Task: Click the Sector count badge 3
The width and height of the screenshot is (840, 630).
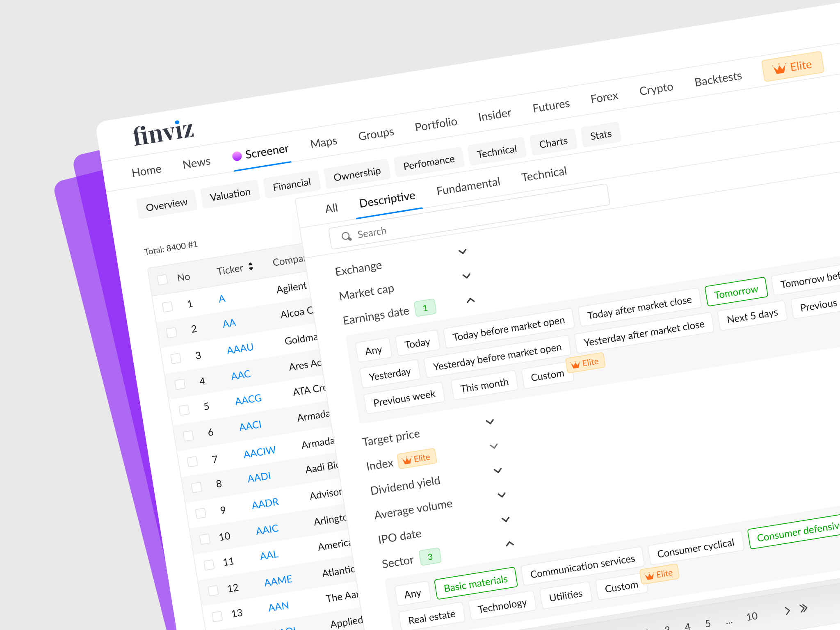Action: [430, 557]
